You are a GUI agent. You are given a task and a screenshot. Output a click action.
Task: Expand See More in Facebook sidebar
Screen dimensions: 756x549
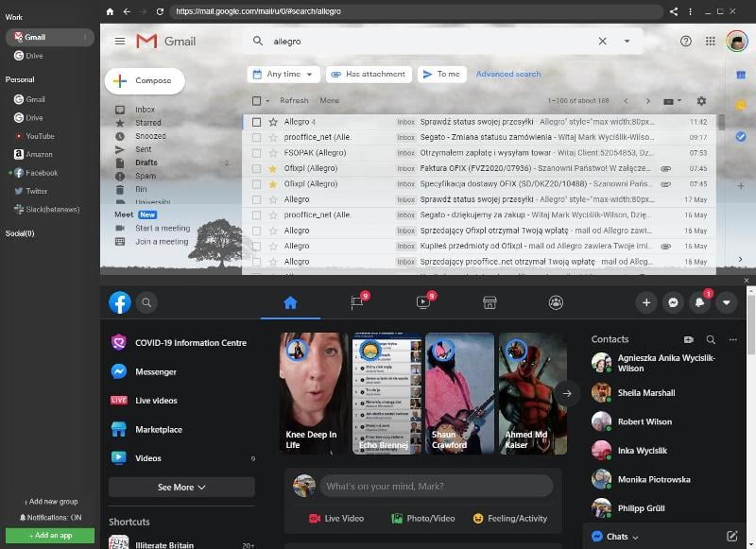(181, 488)
